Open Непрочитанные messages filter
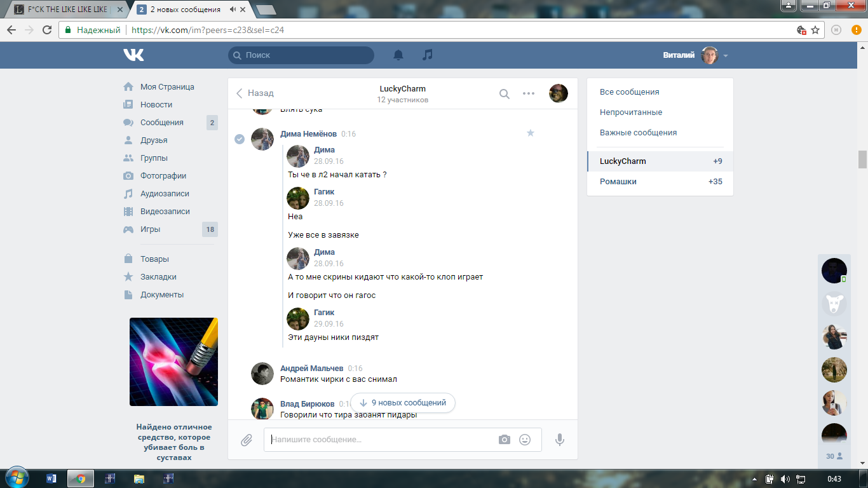 coord(631,112)
